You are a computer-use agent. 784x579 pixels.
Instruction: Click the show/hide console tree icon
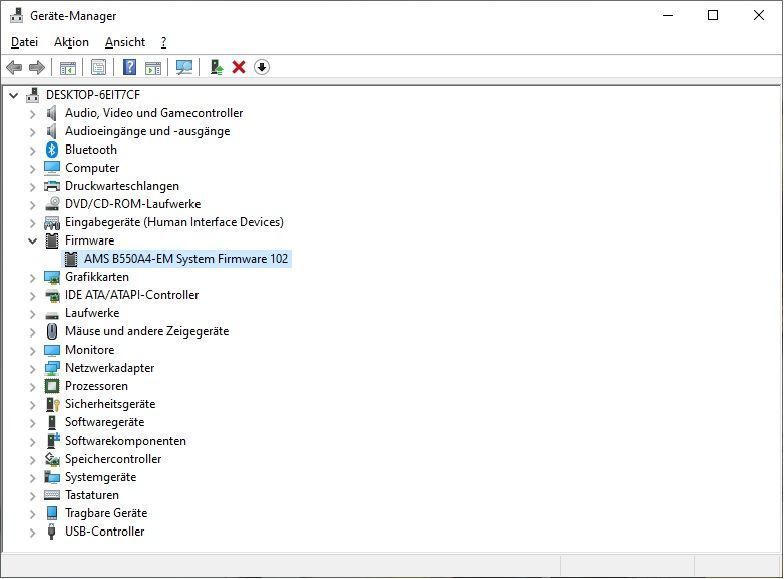(x=67, y=67)
